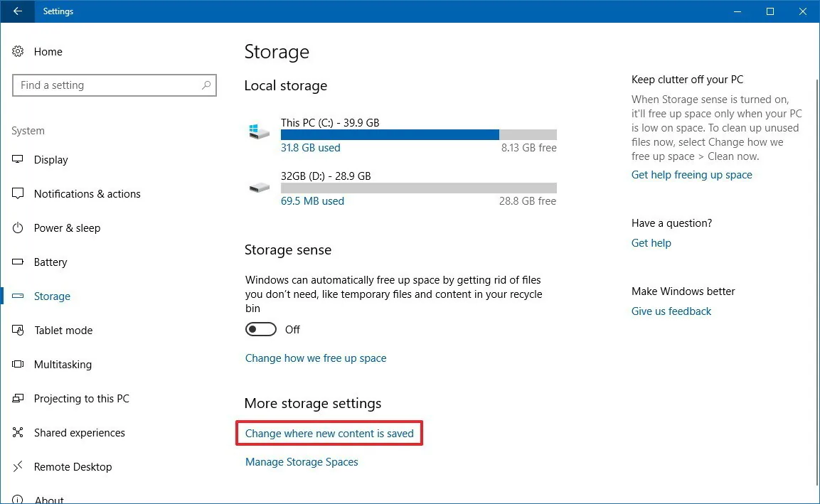Image resolution: width=820 pixels, height=504 pixels.
Task: Click the Multitasking icon
Action: (x=18, y=364)
